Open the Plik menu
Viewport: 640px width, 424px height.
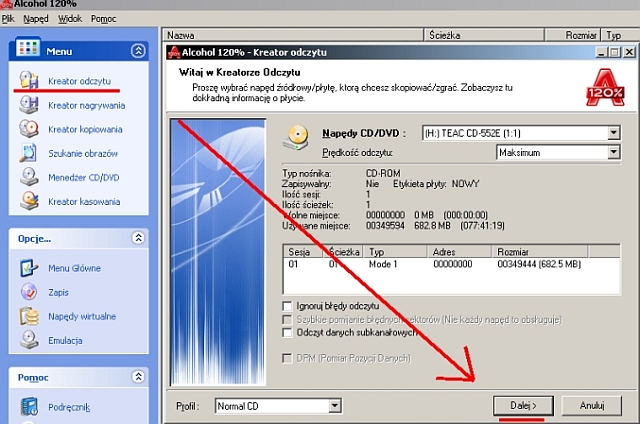point(8,19)
